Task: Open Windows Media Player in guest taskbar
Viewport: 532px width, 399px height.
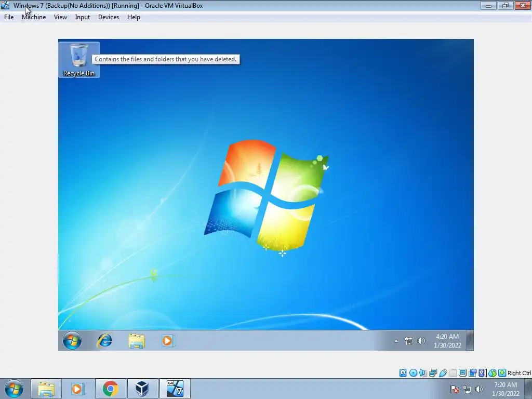Action: [168, 340]
